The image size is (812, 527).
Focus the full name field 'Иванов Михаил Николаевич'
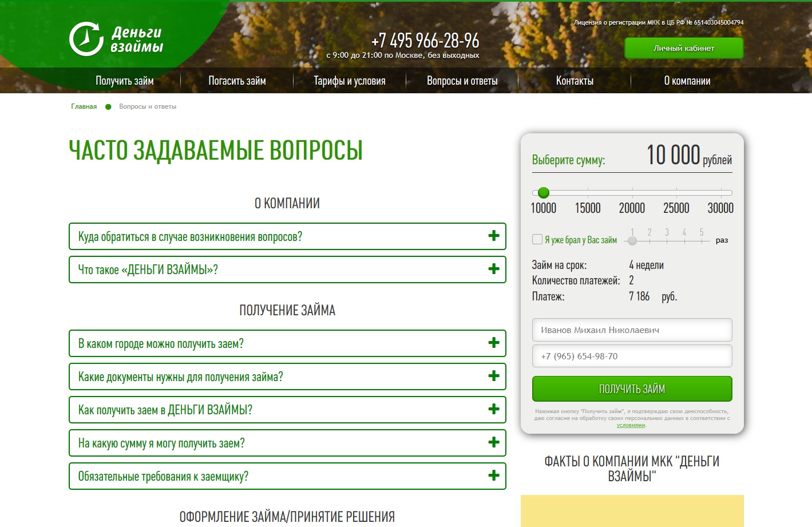(632, 330)
